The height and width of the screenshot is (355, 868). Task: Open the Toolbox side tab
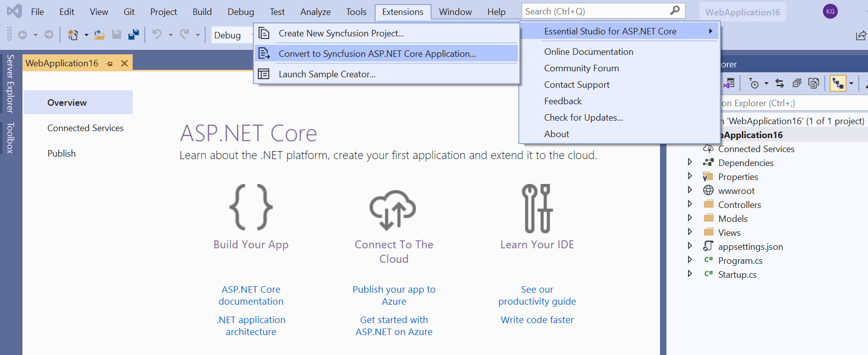[x=10, y=138]
